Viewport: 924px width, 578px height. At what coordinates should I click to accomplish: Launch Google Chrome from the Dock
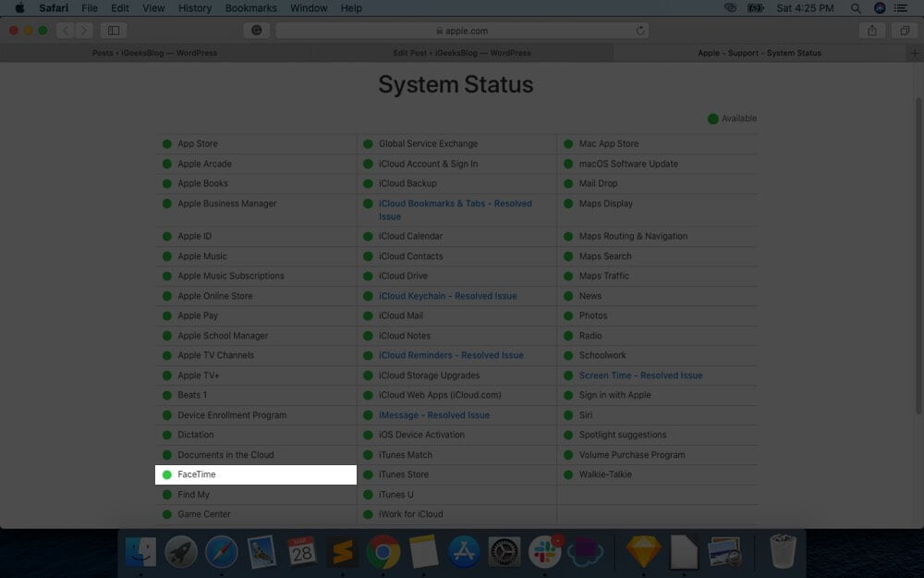tap(383, 552)
